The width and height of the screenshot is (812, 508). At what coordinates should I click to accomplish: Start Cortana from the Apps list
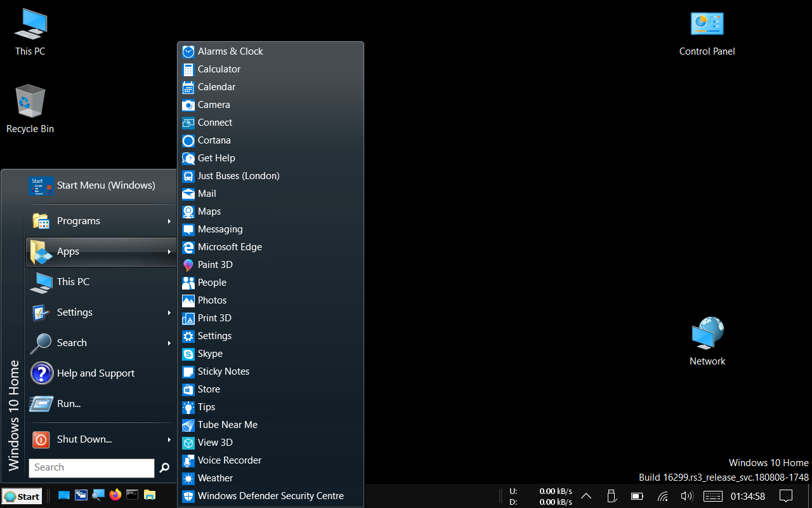pos(270,140)
